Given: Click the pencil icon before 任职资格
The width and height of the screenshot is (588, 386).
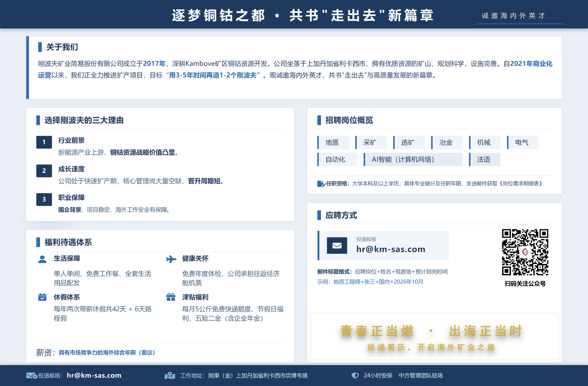Looking at the screenshot, I should tap(321, 184).
